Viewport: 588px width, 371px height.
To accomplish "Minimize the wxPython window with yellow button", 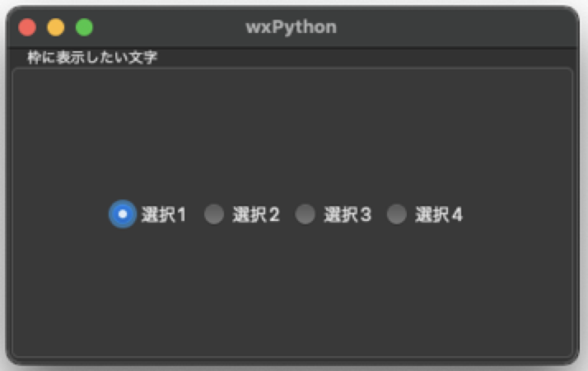I will coord(56,27).
